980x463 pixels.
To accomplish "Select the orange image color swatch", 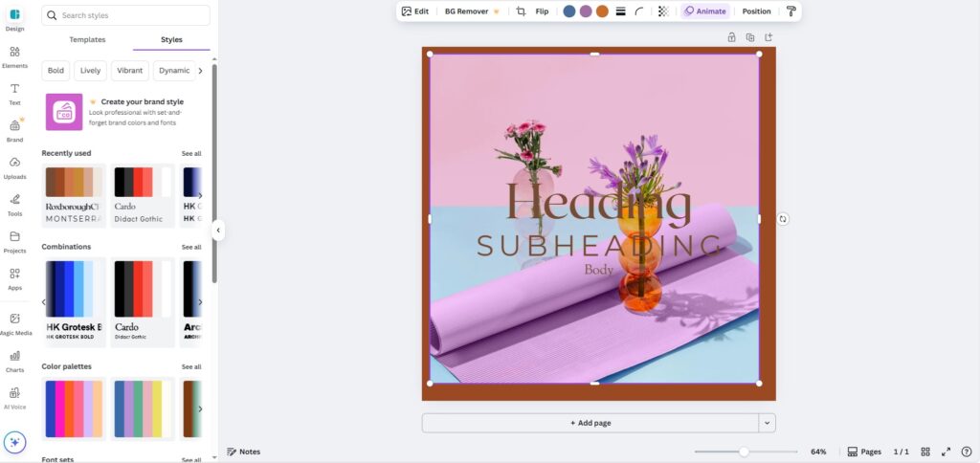I will tap(602, 11).
